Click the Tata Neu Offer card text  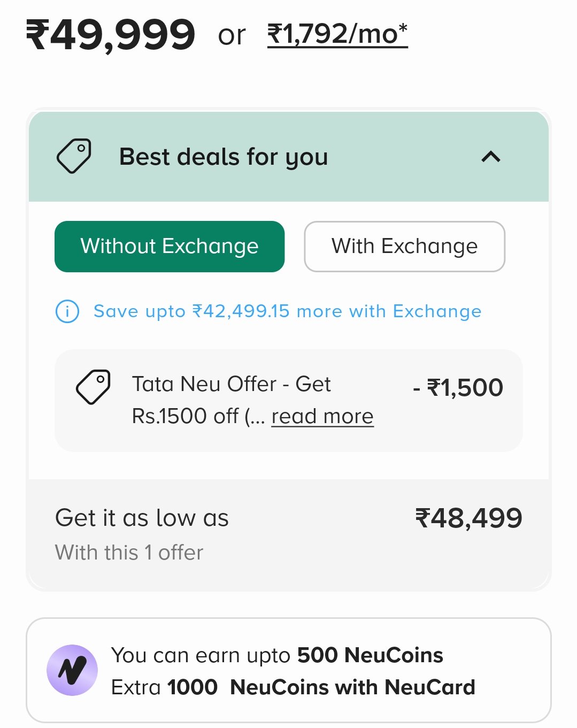point(252,400)
